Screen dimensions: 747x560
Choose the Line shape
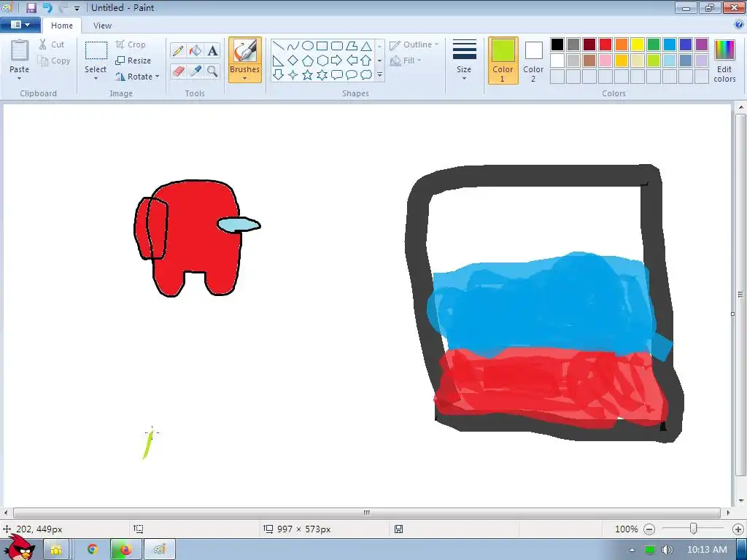point(279,46)
